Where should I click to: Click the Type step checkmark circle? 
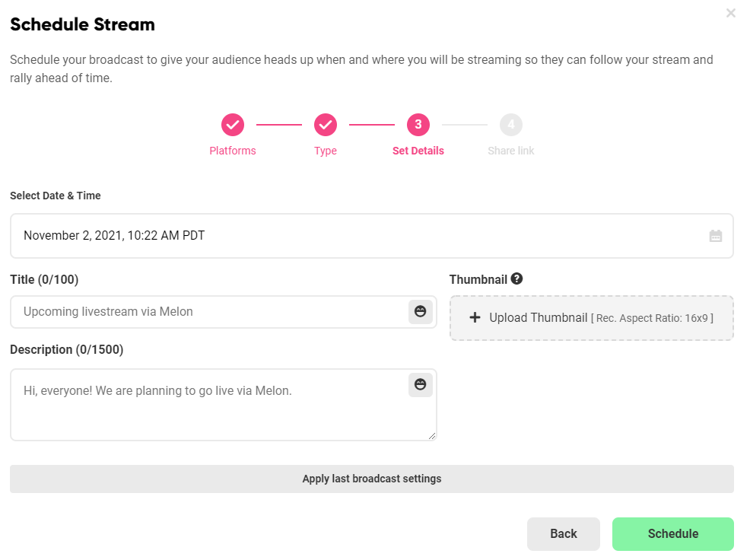point(326,125)
